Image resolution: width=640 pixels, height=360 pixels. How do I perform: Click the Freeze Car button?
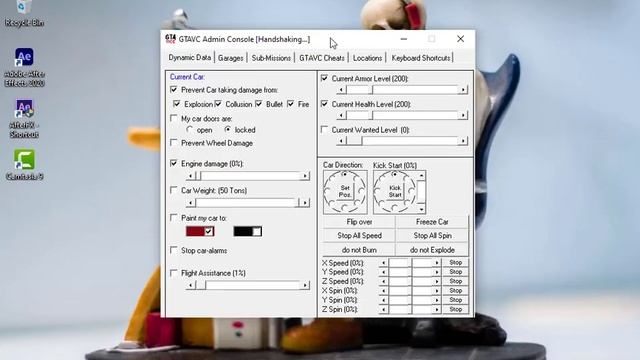[432, 222]
